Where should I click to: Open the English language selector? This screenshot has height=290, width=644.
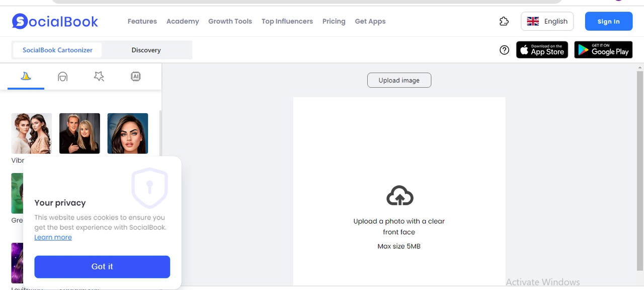547,21
